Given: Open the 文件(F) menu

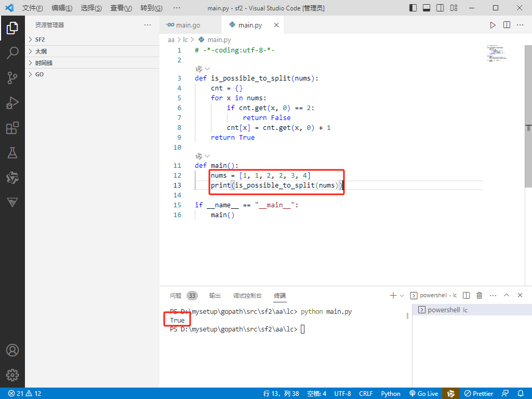Looking at the screenshot, I should [33, 8].
